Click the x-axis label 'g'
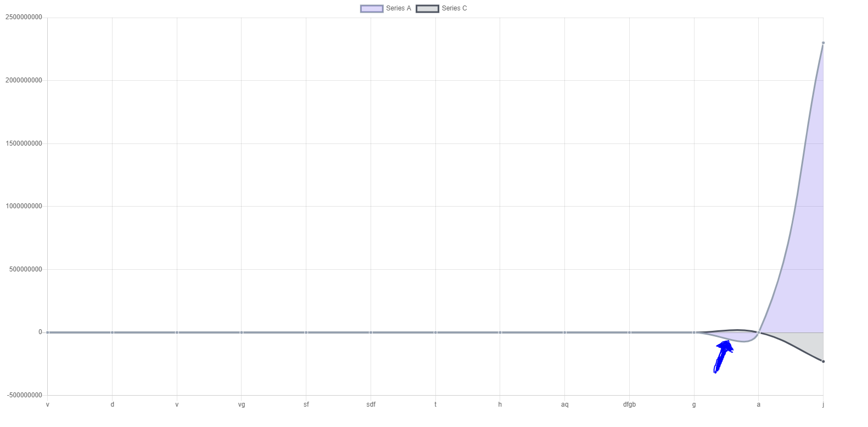 pyautogui.click(x=694, y=404)
